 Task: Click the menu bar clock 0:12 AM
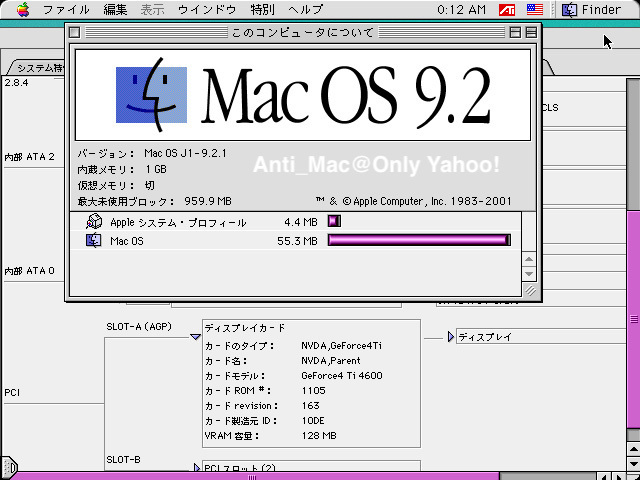(x=462, y=9)
